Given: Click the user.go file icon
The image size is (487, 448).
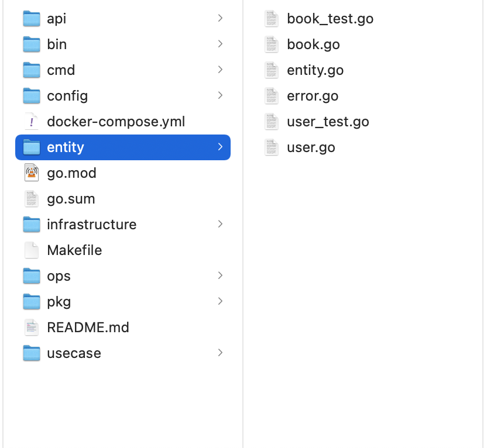Looking at the screenshot, I should [x=271, y=147].
